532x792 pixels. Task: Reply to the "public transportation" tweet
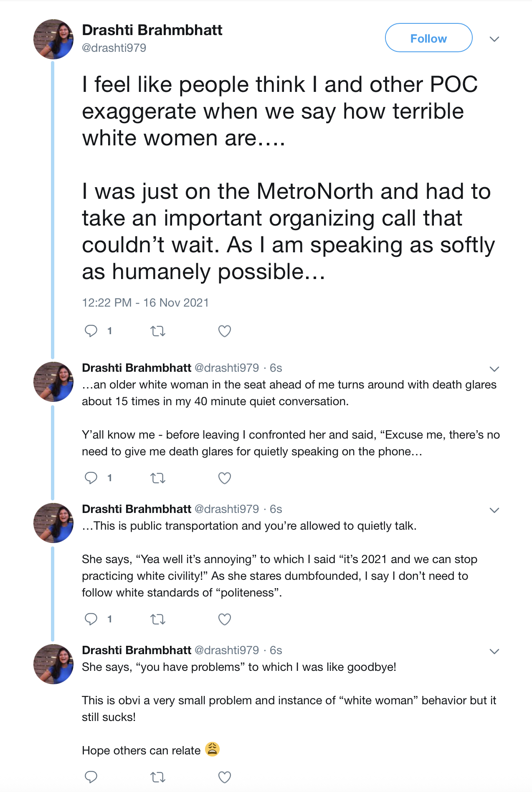coord(91,619)
